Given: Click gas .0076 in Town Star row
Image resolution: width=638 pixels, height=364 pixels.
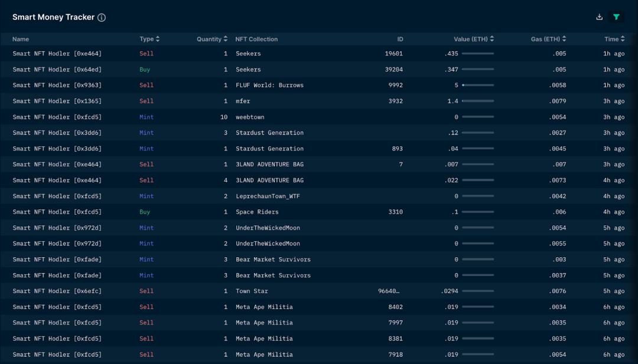Looking at the screenshot, I should tap(558, 291).
